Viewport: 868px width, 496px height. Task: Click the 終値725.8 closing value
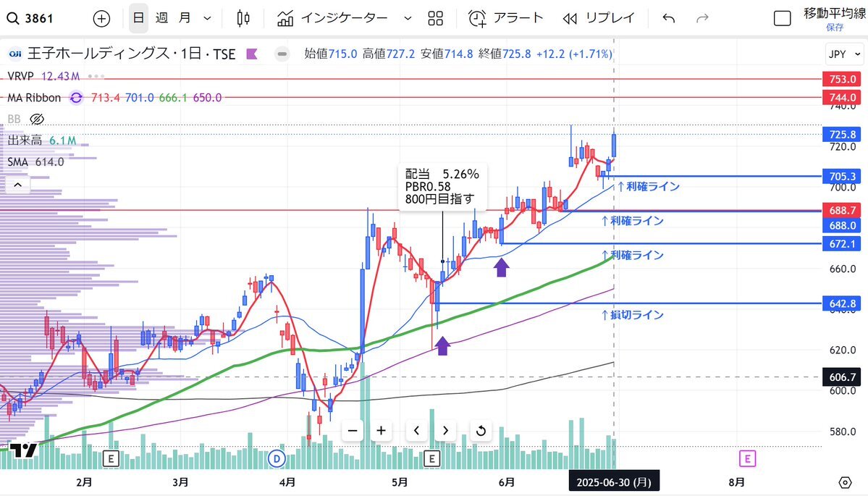[x=505, y=54]
